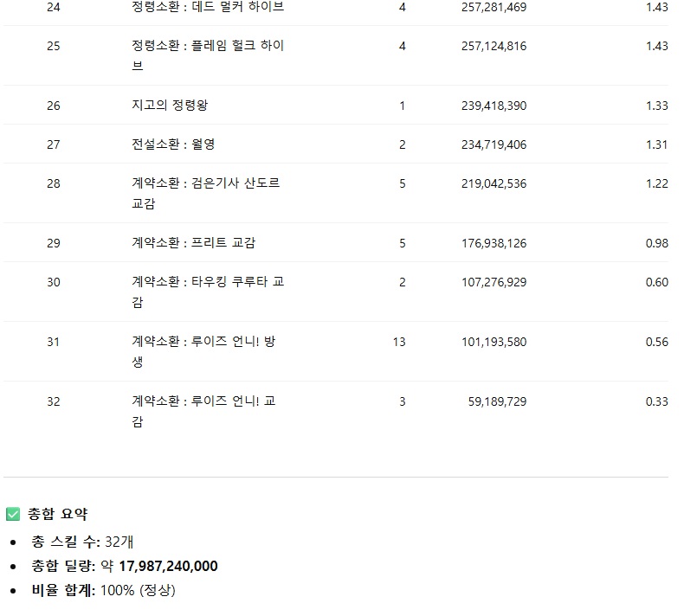The height and width of the screenshot is (616, 684).
Task: Select skill name 지고의 정령왕
Action: click(x=170, y=106)
